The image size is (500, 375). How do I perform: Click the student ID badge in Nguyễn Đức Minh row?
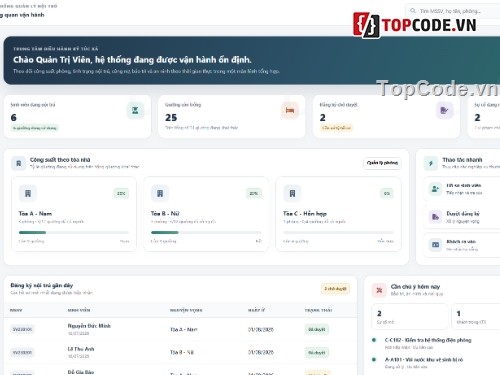click(22, 329)
